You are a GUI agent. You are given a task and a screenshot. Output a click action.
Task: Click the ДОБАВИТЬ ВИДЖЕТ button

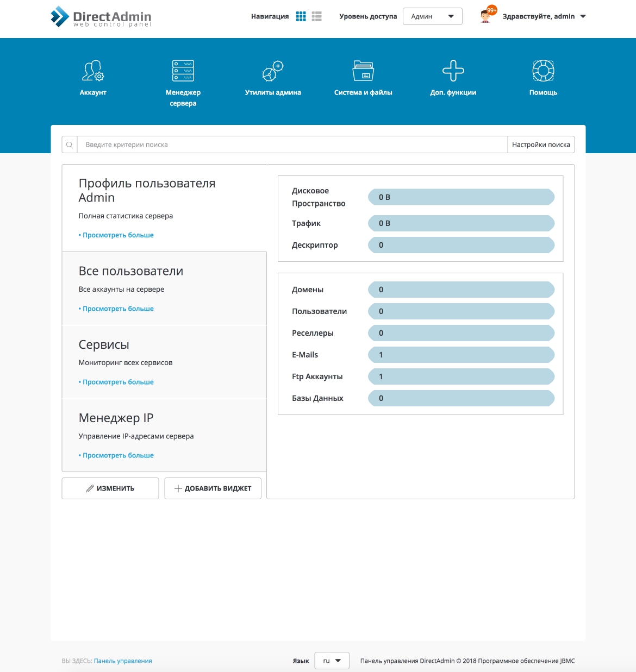pyautogui.click(x=213, y=488)
